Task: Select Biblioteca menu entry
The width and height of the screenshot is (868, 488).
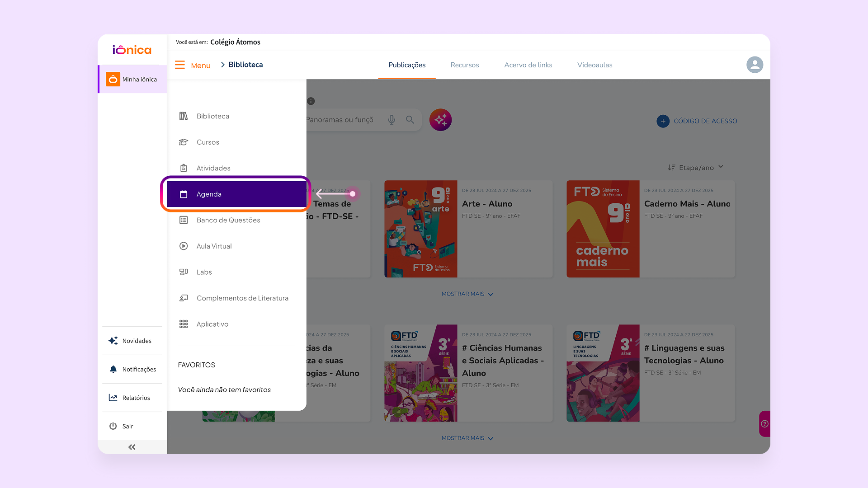Action: (x=237, y=116)
